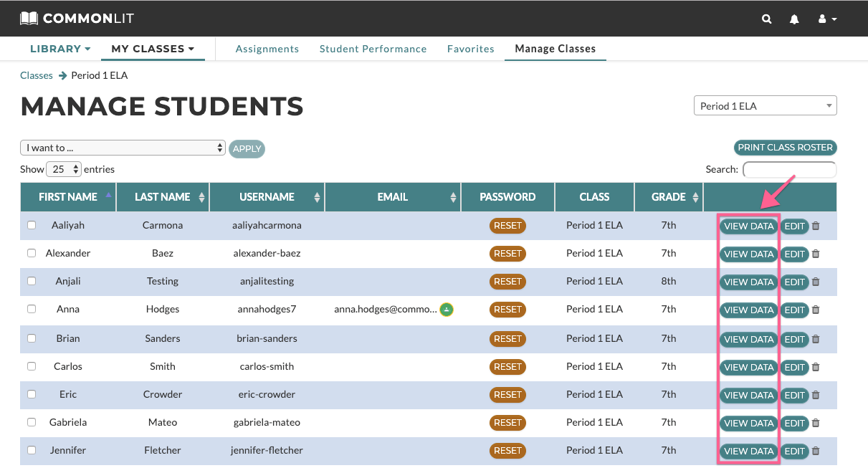Click trash icon for Anjali Testing
This screenshot has height=468, width=868.
click(816, 282)
